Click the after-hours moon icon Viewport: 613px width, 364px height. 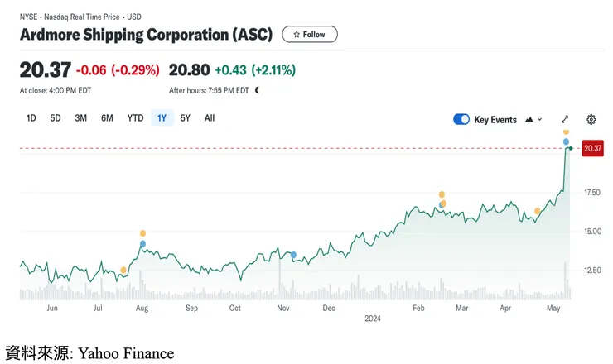click(x=257, y=90)
